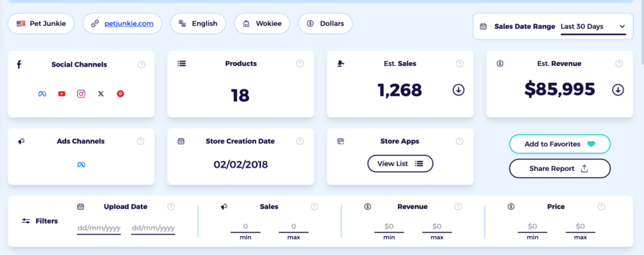Screen dimensions: 644x255
Task: Open the Instagram social channel icon
Action: click(81, 94)
